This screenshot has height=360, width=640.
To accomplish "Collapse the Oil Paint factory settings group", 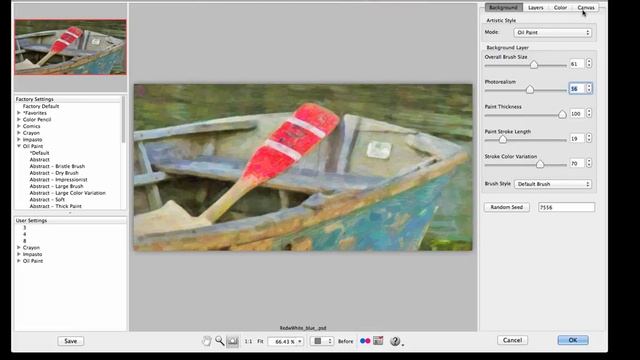I will tap(19, 146).
